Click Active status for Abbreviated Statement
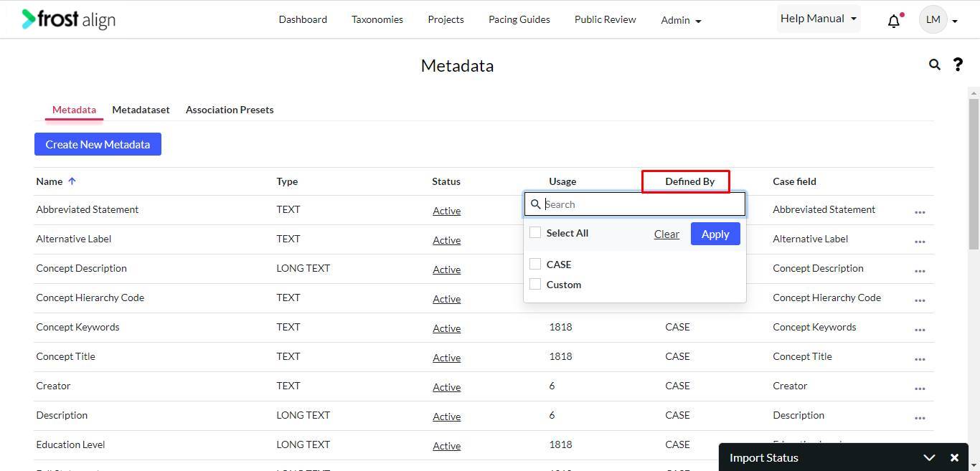Viewport: 980px width, 471px height. click(446, 211)
